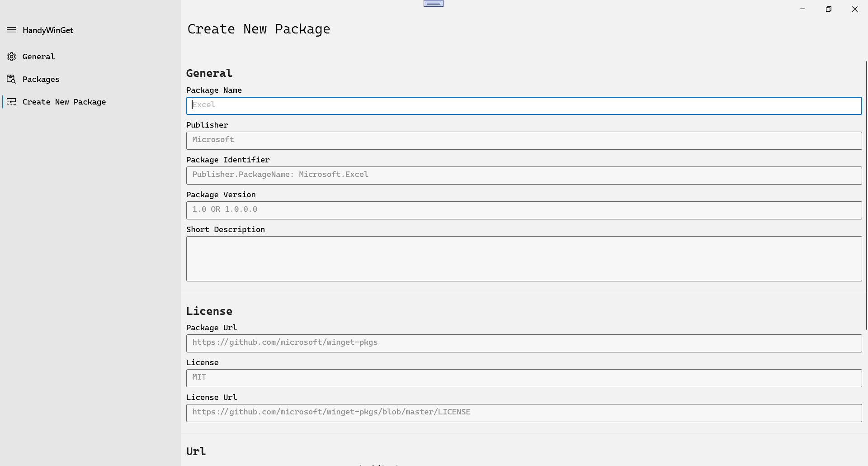Viewport: 868px width, 466px height.
Task: Click the License field with MIT placeholder
Action: coord(524,378)
